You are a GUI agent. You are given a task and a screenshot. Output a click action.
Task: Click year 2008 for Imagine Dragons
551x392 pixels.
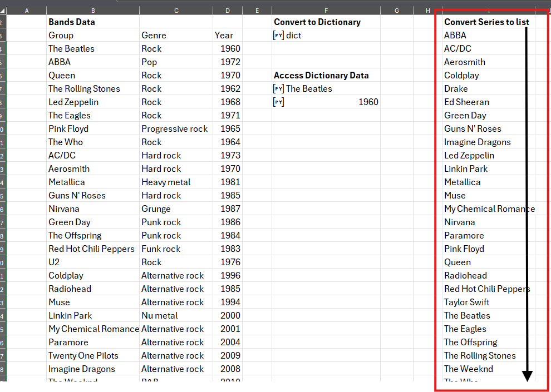tap(228, 369)
